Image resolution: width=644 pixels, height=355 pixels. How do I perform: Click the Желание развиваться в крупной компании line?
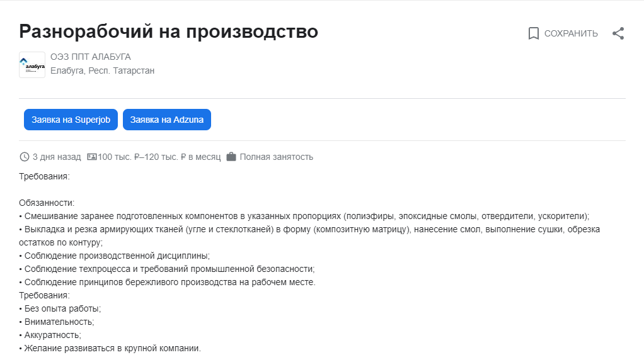click(110, 349)
